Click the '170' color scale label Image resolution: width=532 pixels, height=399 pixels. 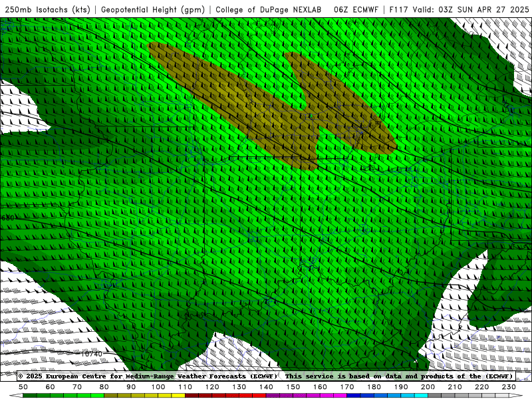[x=347, y=387]
